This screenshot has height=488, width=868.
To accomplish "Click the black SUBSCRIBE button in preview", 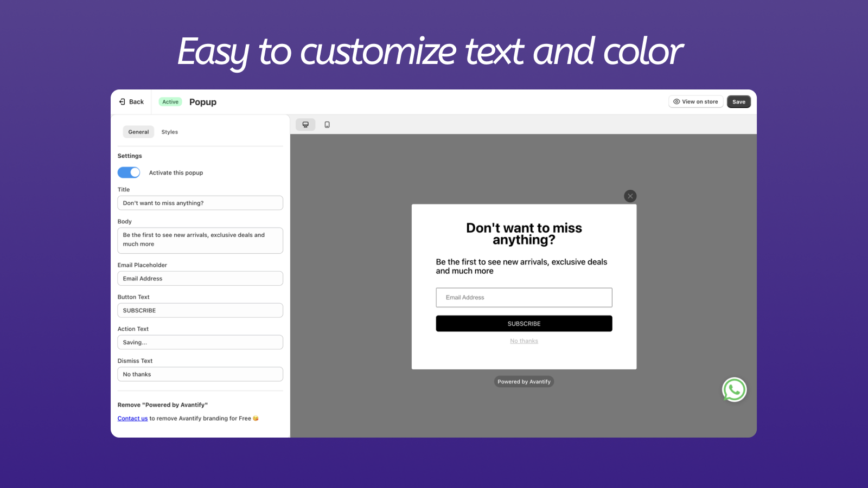I will tap(524, 324).
